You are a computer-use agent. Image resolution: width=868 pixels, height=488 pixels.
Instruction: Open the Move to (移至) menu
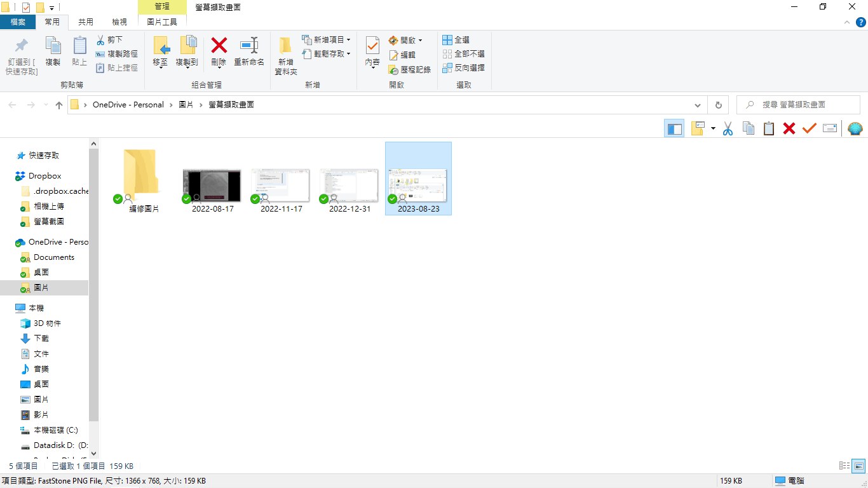pyautogui.click(x=161, y=52)
